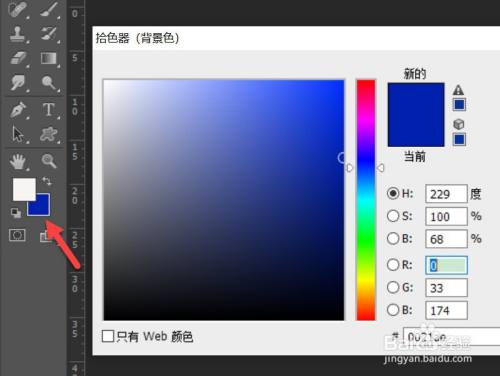Click the hex color code field

pyautogui.click(x=452, y=337)
